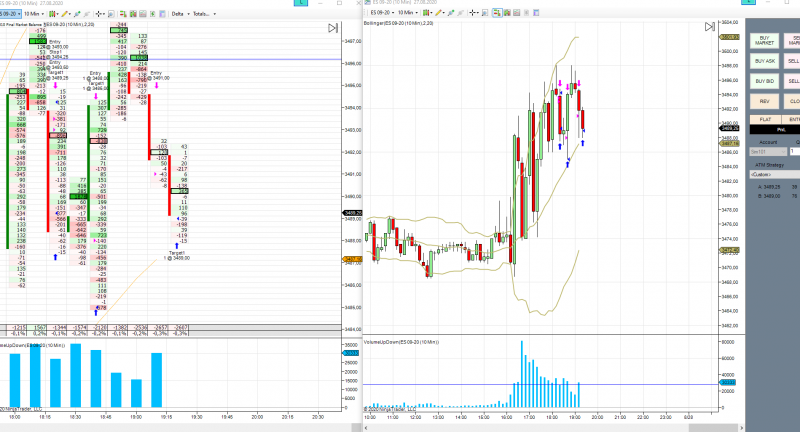Click the black PnL bar
The width and height of the screenshot is (800, 432).
coord(774,130)
